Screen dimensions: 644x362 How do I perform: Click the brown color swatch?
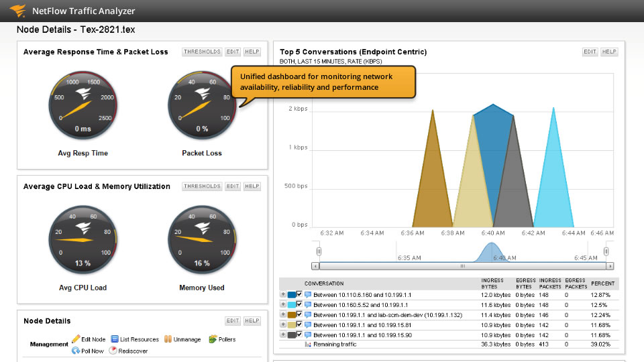point(292,315)
